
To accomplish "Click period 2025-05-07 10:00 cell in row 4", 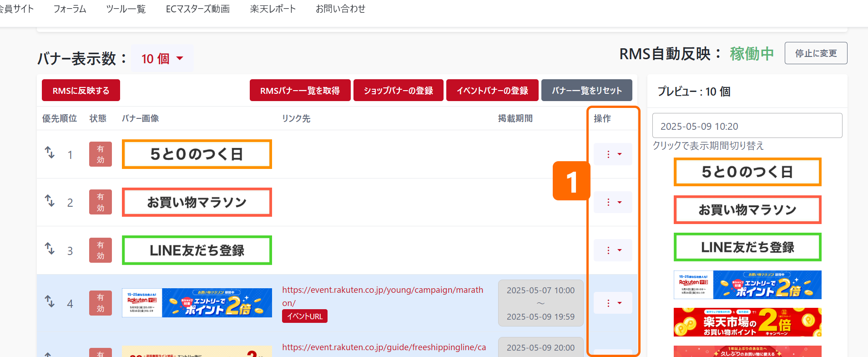I will coord(541,303).
